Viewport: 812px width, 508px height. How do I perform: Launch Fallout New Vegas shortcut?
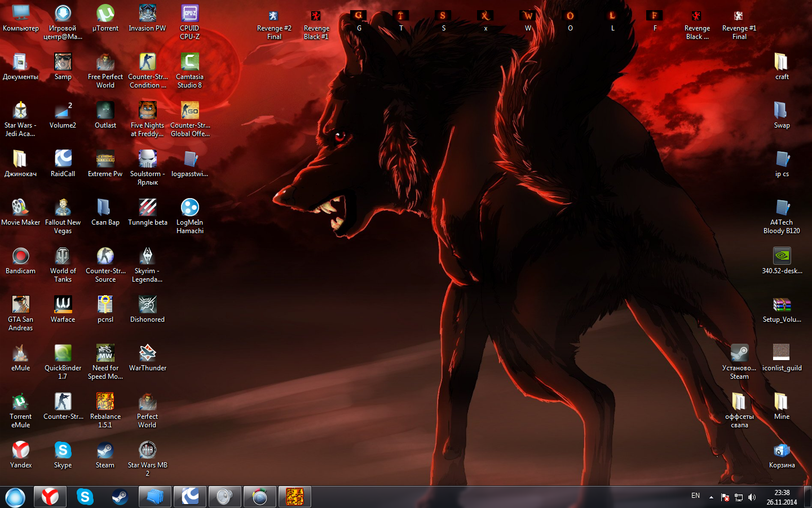pyautogui.click(x=63, y=217)
